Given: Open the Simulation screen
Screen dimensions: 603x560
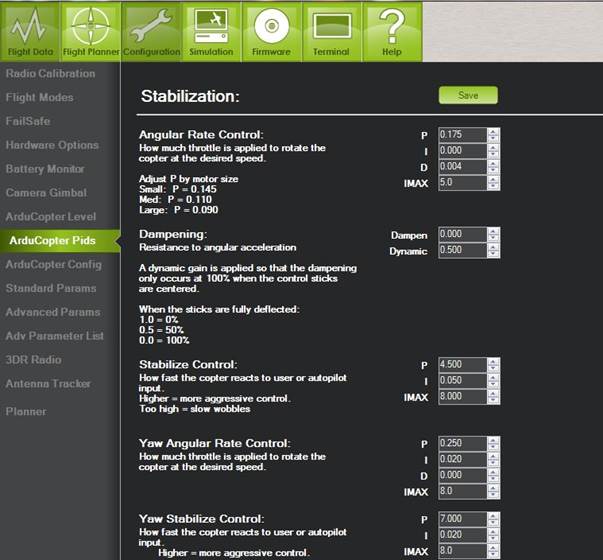Looking at the screenshot, I should tap(211, 31).
